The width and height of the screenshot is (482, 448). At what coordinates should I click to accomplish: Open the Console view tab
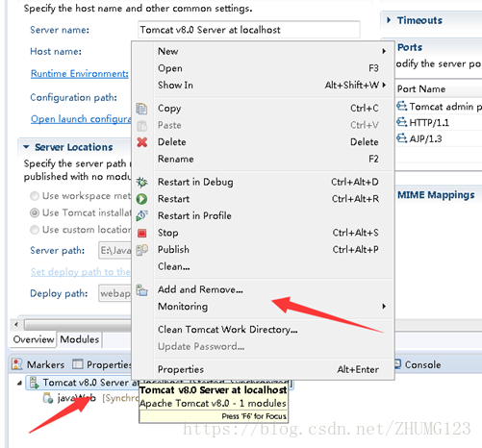pyautogui.click(x=418, y=364)
